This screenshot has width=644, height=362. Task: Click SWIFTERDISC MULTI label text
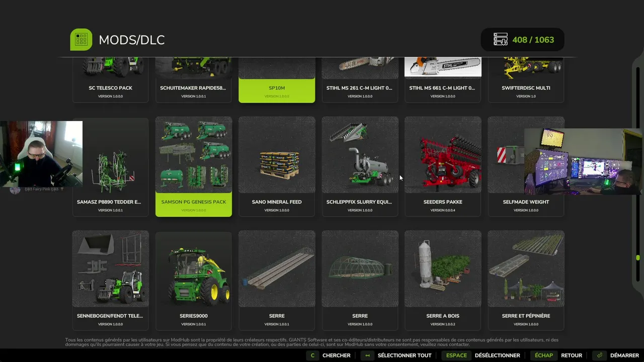pos(526,88)
